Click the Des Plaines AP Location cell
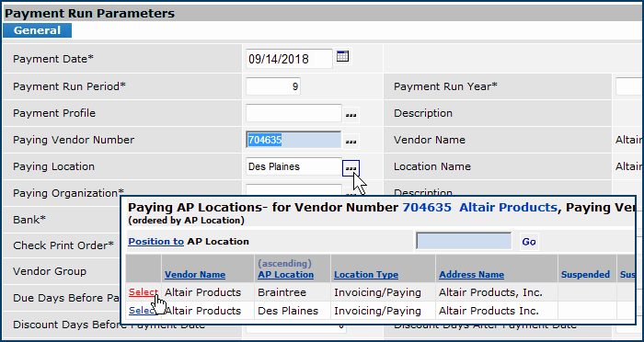 tap(288, 311)
